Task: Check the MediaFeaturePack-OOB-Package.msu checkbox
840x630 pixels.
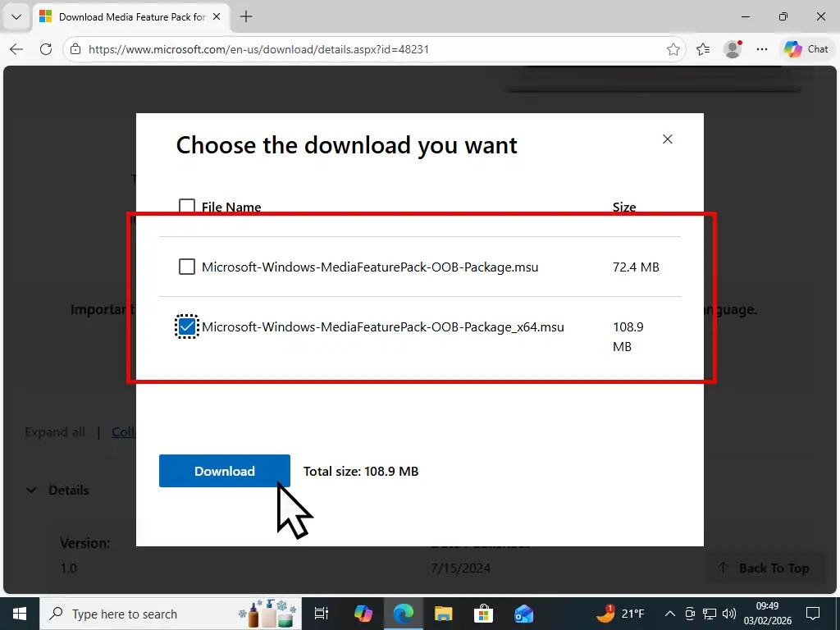Action: (x=187, y=267)
